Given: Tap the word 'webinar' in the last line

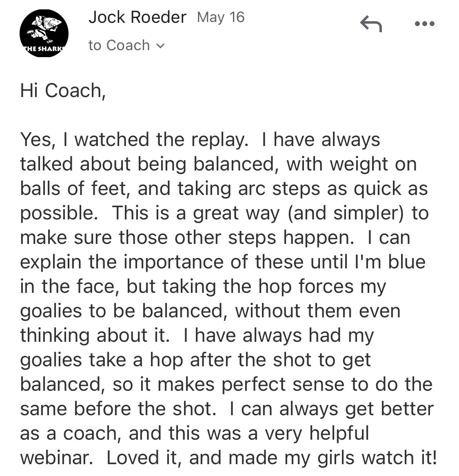Looking at the screenshot, I should (x=56, y=458).
